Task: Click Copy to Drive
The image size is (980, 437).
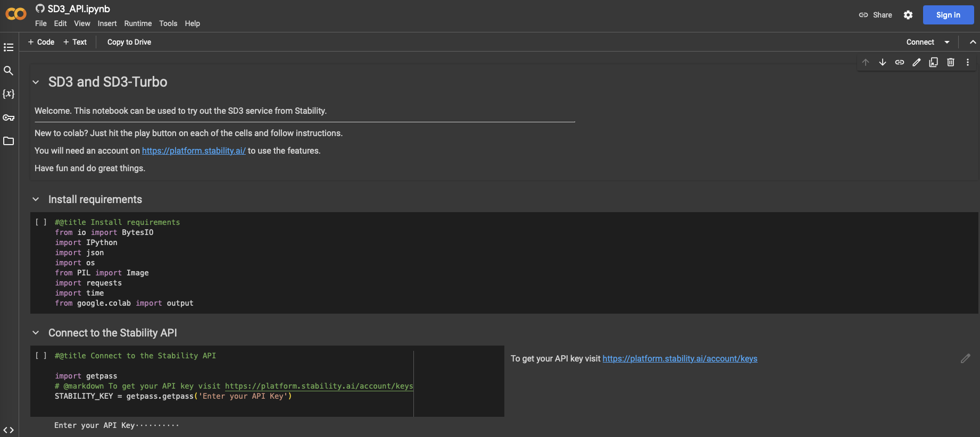Action: (x=129, y=42)
